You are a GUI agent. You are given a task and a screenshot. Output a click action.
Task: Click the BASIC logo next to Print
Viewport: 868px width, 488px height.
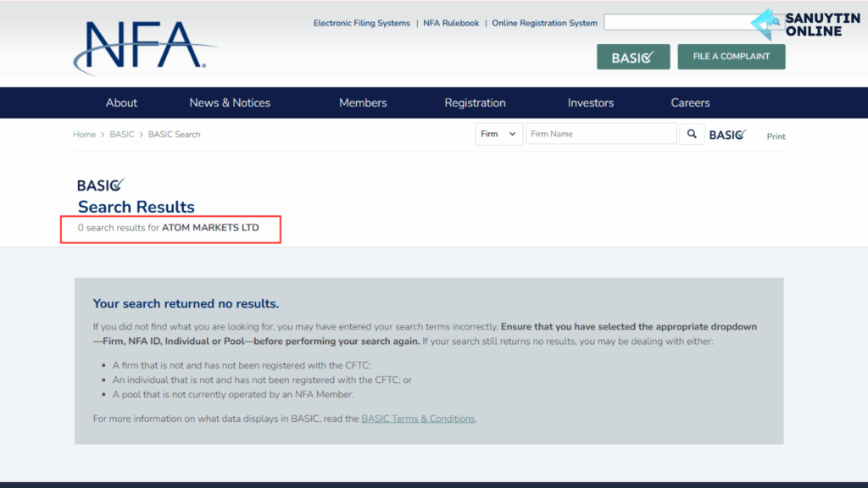(728, 135)
